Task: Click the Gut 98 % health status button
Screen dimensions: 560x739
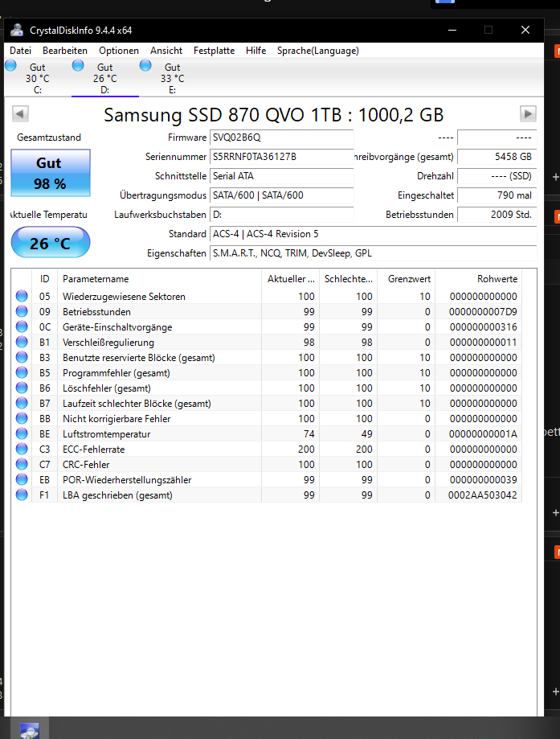Action: coord(51,173)
